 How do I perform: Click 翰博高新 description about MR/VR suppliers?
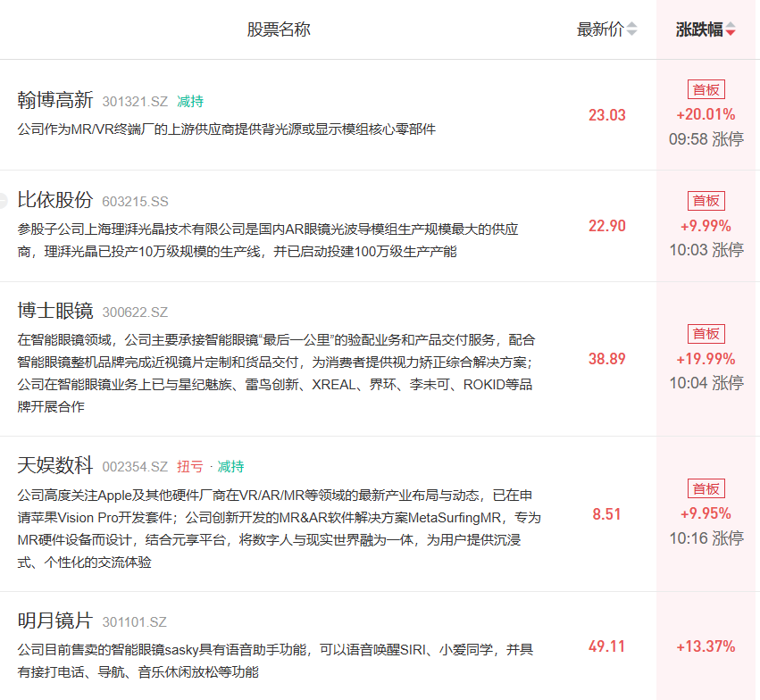click(x=226, y=129)
